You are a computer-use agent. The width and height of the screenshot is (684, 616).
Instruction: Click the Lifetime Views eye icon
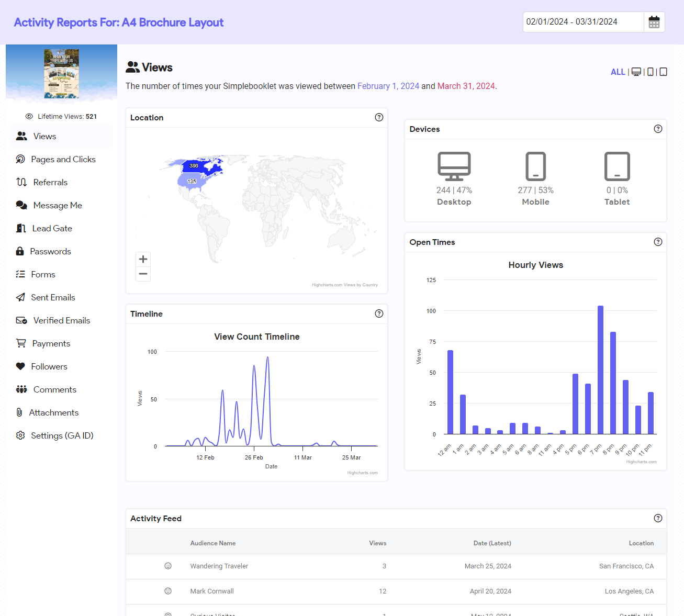coord(29,116)
